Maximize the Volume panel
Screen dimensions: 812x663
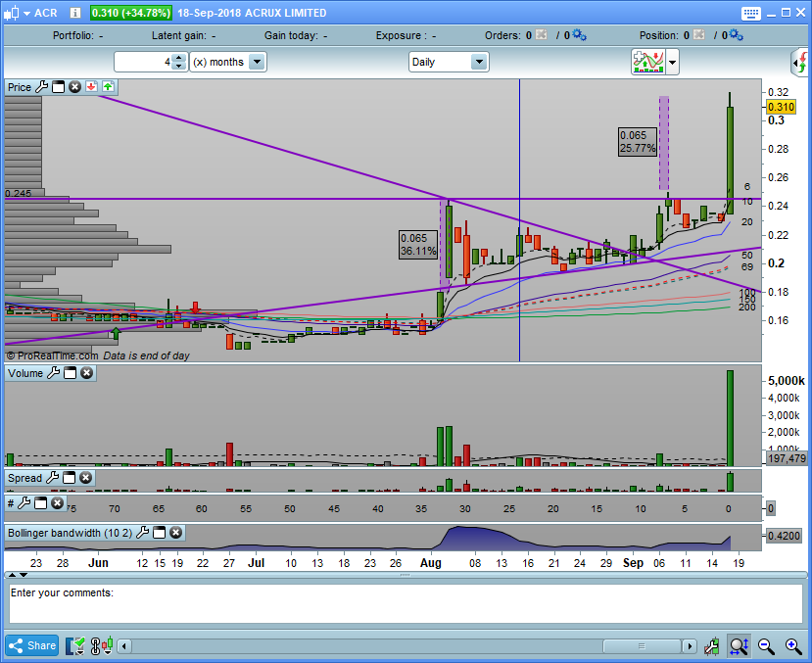pos(70,373)
